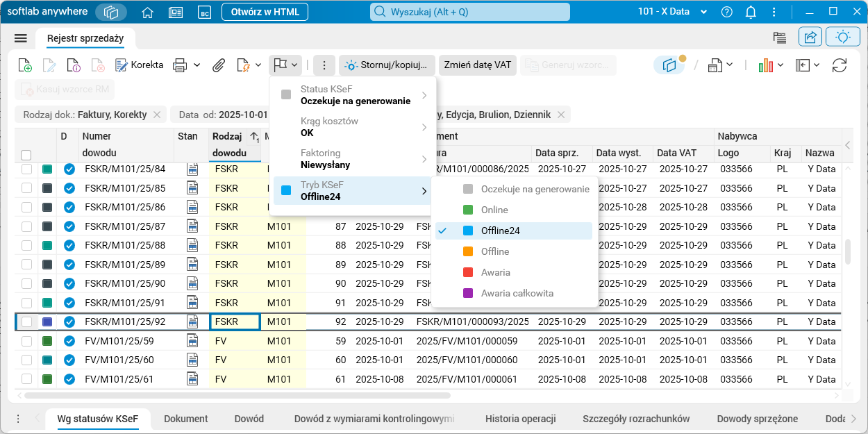
Task: Check the row FV/M101/25/60 checkbox
Action: pyautogui.click(x=26, y=360)
